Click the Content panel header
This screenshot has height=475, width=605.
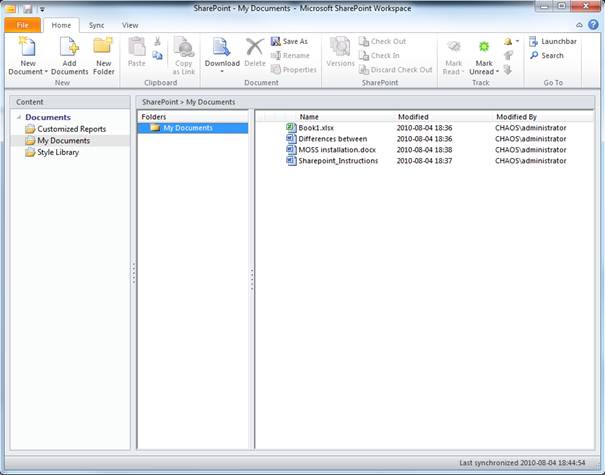70,102
